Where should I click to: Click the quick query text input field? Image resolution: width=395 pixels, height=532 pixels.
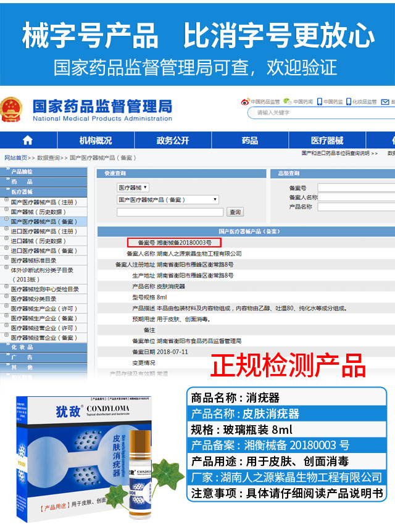pos(170,212)
